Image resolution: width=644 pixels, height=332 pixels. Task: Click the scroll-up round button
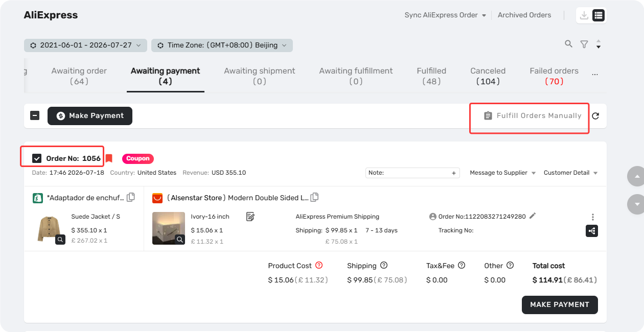(x=637, y=176)
